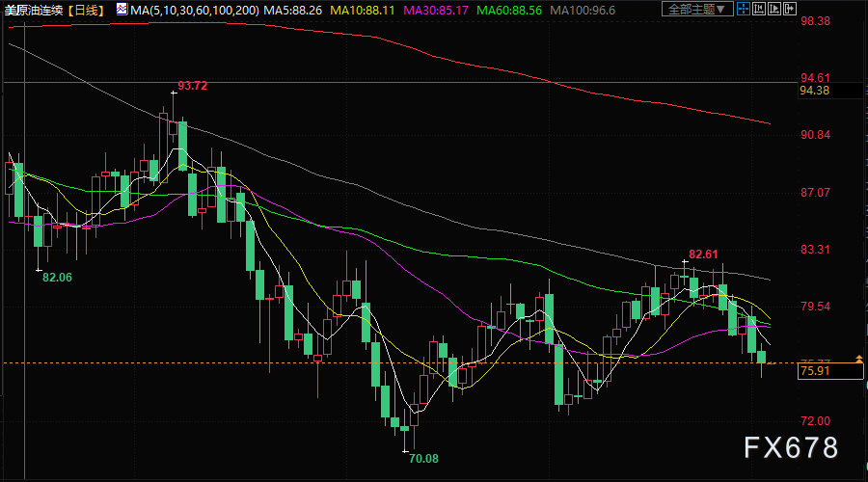Click the 美原油连续 instrument title
Screen dimensions: 868x482
coord(34,10)
